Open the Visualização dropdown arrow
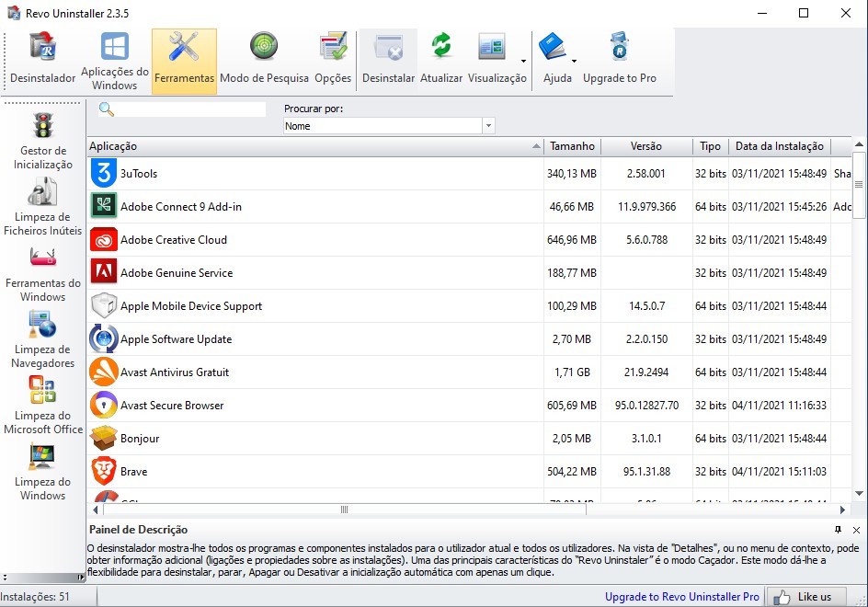Viewport: 868px width, 607px height. [x=523, y=62]
